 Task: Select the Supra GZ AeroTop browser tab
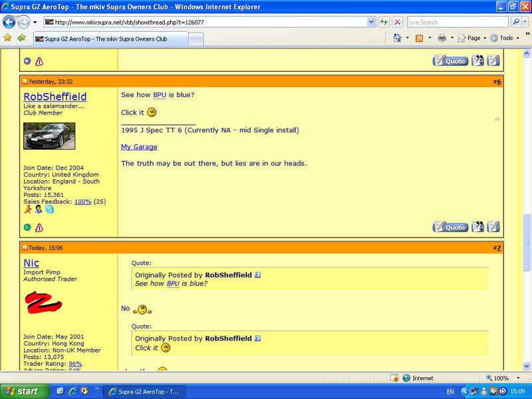pyautogui.click(x=110, y=39)
